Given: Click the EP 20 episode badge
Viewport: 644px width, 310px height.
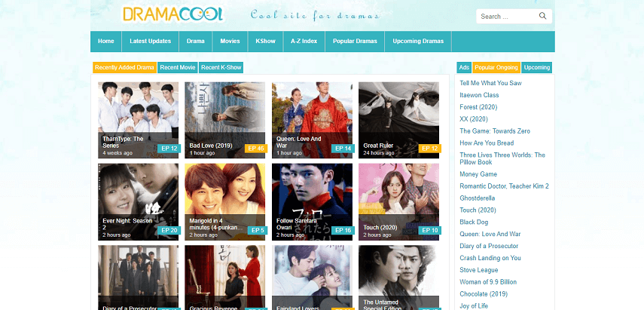Looking at the screenshot, I should coord(169,230).
